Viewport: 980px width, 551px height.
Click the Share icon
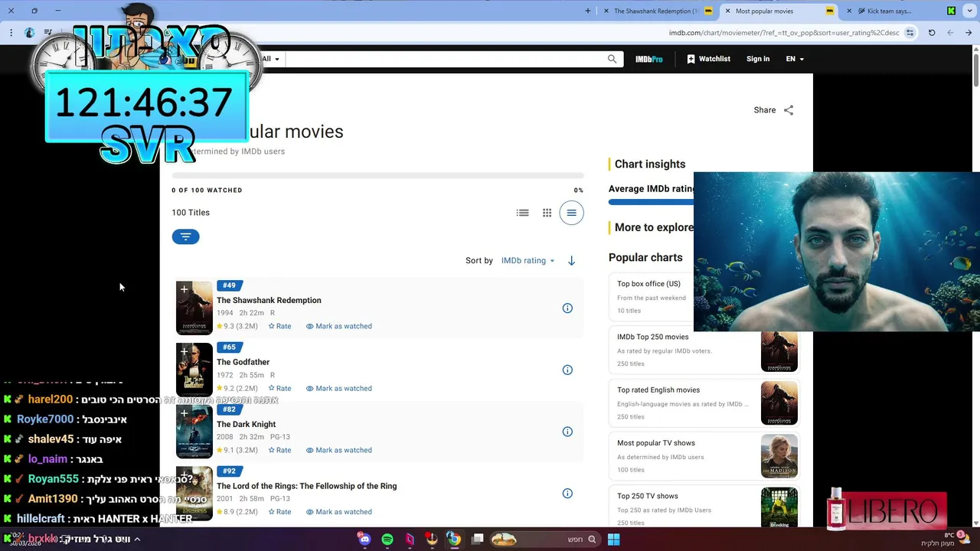[789, 110]
